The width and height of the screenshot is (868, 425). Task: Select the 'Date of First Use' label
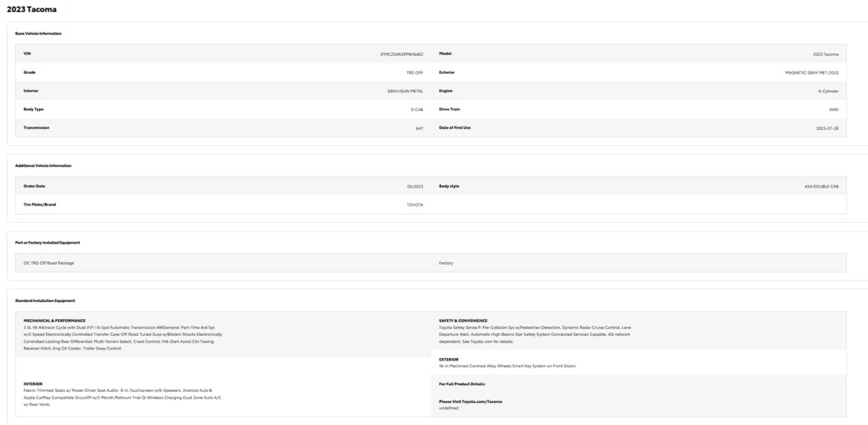point(455,128)
